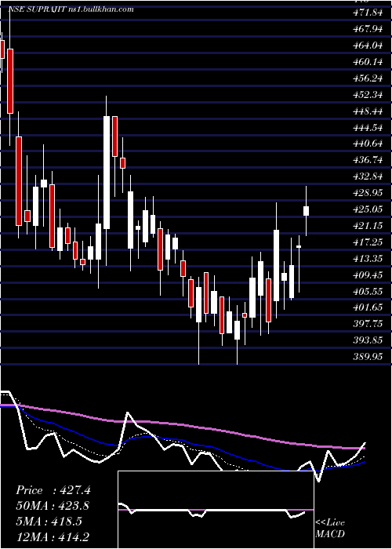
Task: Click the 5MA : 418.5 readout
Action: pyautogui.click(x=49, y=521)
